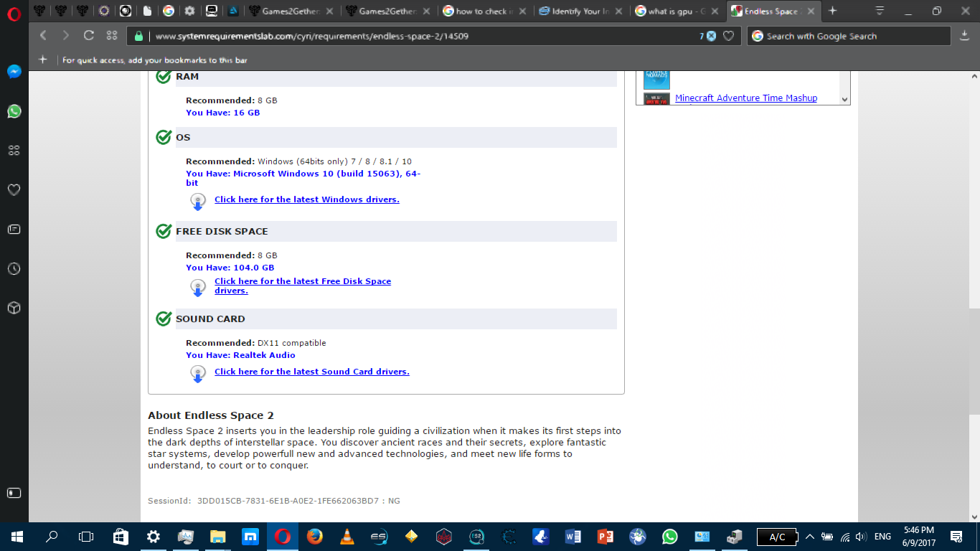
Task: Open a new tab with plus
Action: click(832, 11)
